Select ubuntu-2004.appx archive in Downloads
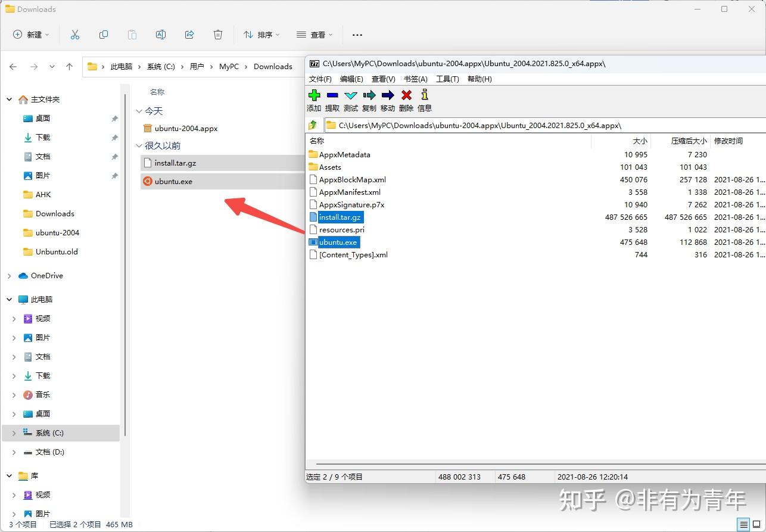 click(x=186, y=128)
